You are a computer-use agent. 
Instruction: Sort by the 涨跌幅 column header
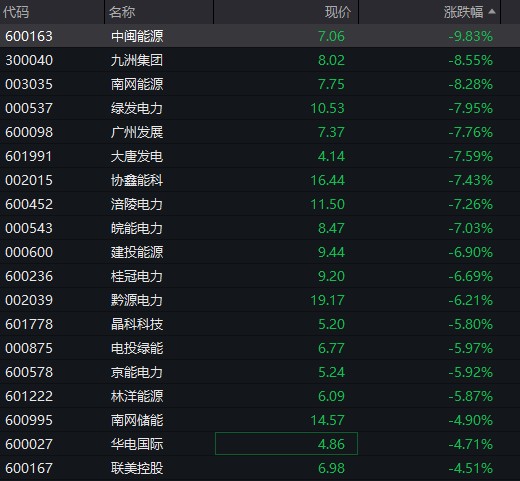click(463, 12)
